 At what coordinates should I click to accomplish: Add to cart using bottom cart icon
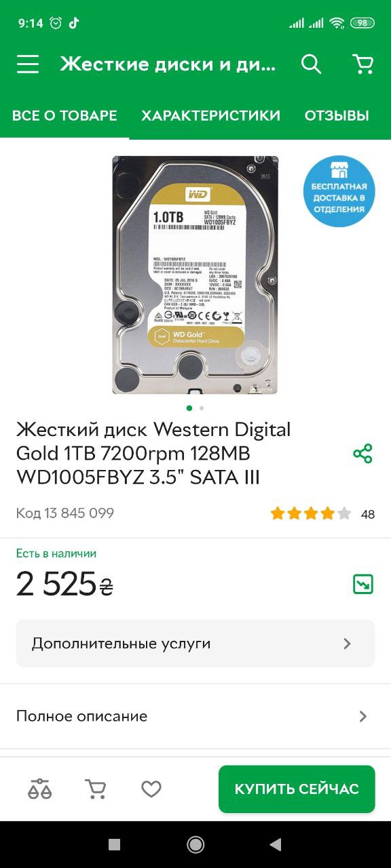(x=95, y=789)
